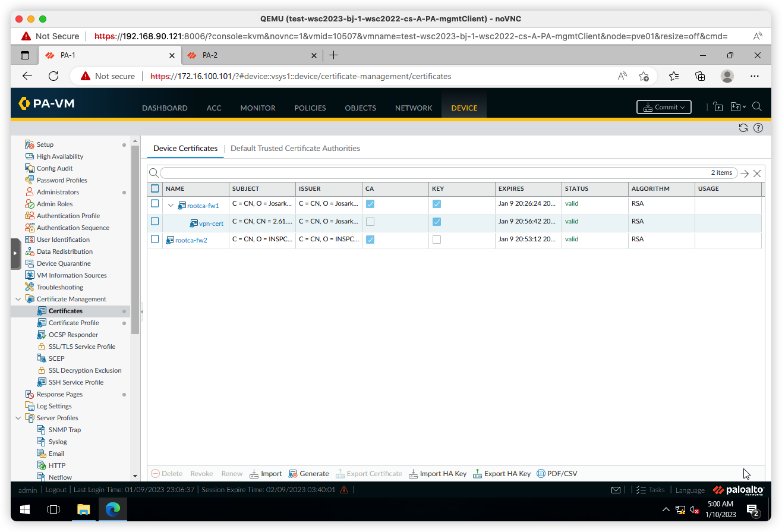Open the vpn-cert certificate link
Screen dimensions: 782x532
pos(211,223)
